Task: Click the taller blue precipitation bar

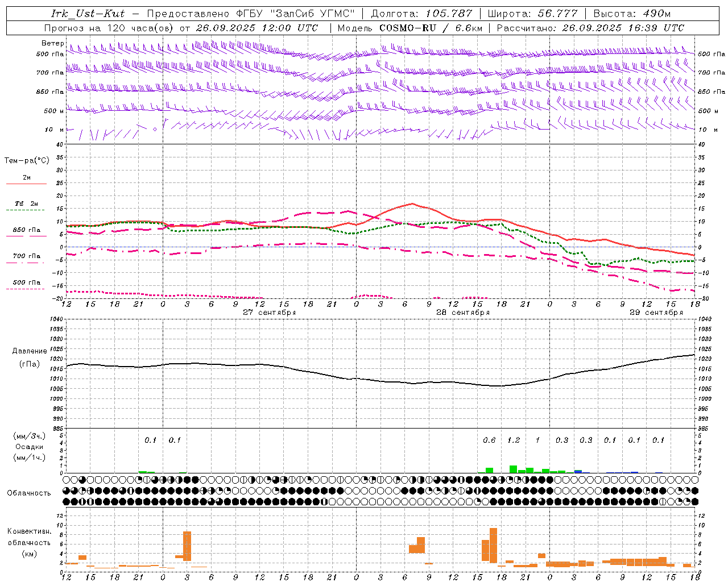Action: click(578, 471)
